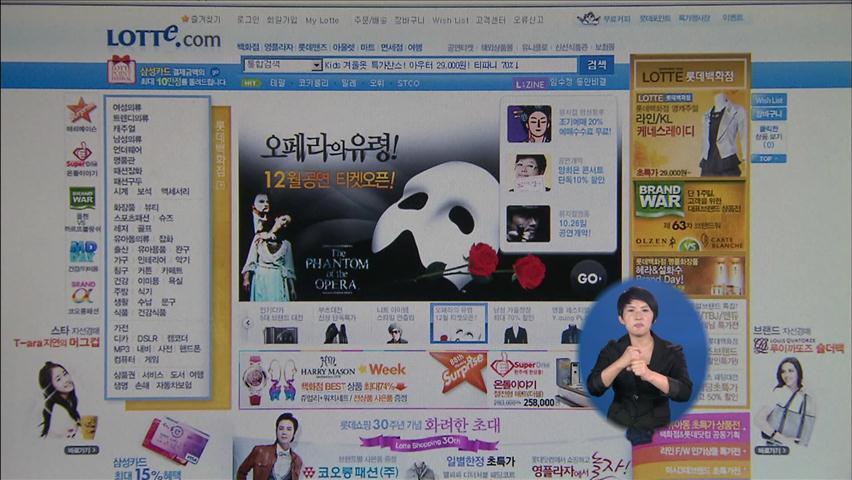The image size is (852, 480).
Task: Open Wish List in the top bar
Action: [450, 20]
